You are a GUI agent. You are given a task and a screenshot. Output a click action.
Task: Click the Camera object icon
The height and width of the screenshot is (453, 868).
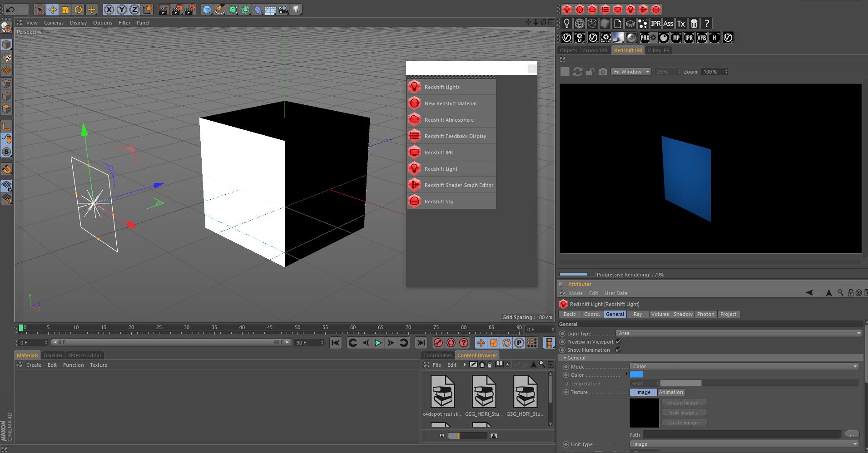click(283, 10)
